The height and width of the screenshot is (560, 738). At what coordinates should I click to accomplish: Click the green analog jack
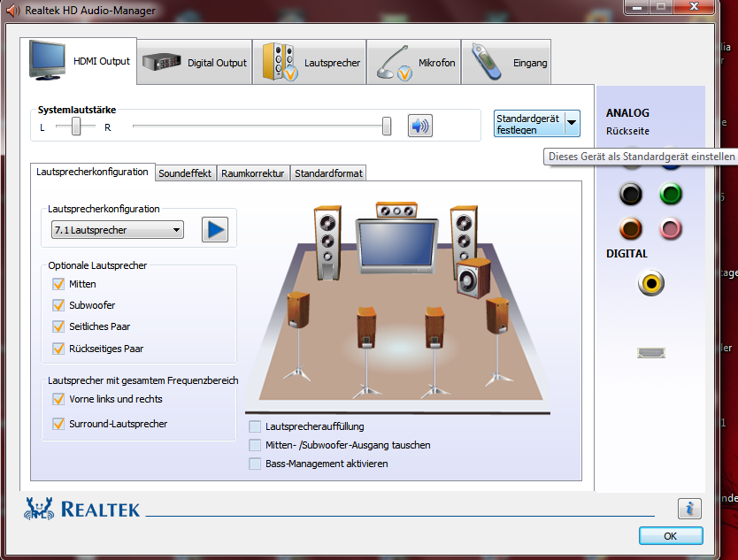(670, 194)
